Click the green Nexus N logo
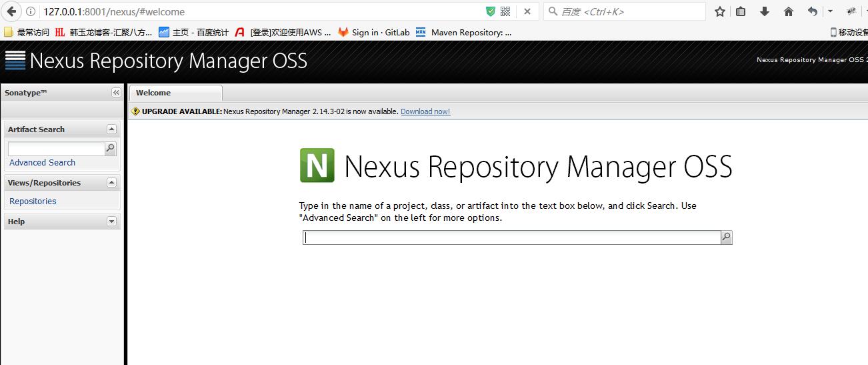The width and height of the screenshot is (868, 365). (317, 165)
